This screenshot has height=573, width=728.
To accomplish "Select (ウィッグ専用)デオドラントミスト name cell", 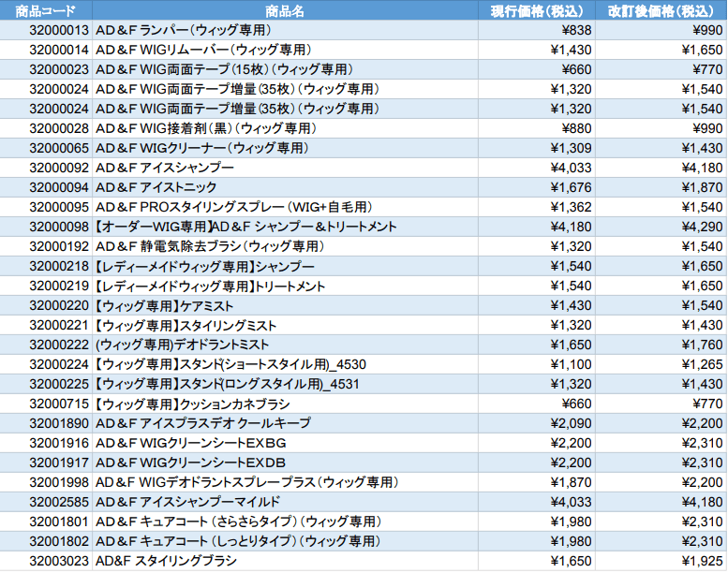I will pyautogui.click(x=285, y=345).
